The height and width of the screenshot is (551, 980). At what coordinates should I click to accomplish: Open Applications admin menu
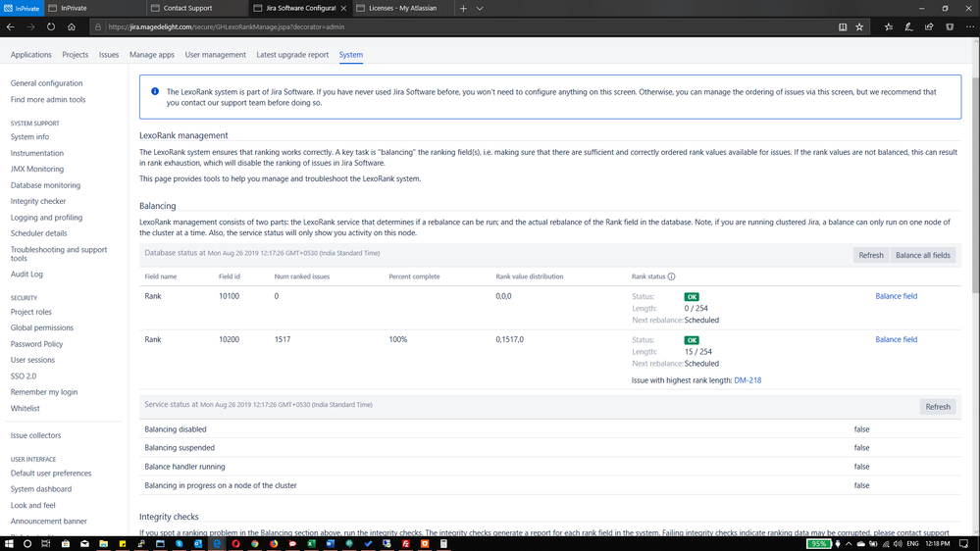[30, 54]
